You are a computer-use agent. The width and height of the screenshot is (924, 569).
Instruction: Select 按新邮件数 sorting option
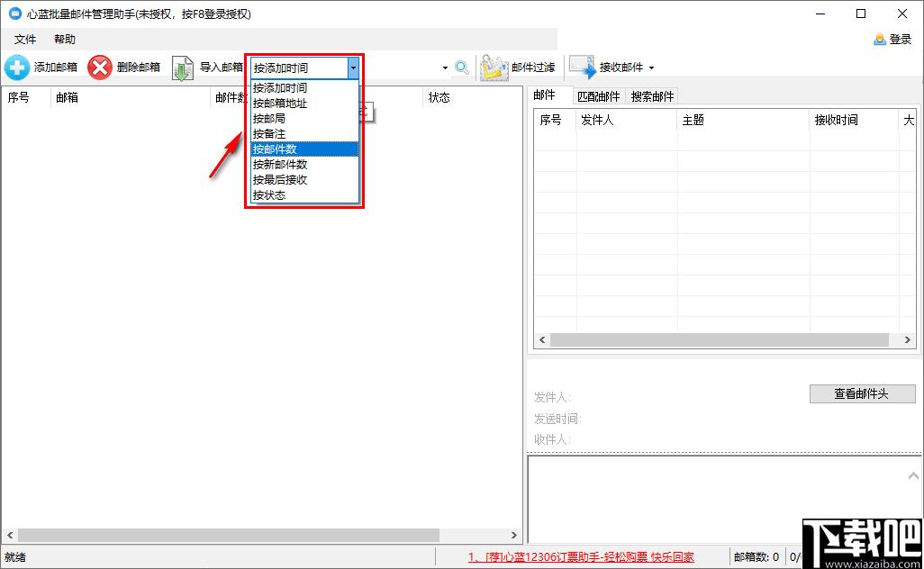click(x=304, y=165)
